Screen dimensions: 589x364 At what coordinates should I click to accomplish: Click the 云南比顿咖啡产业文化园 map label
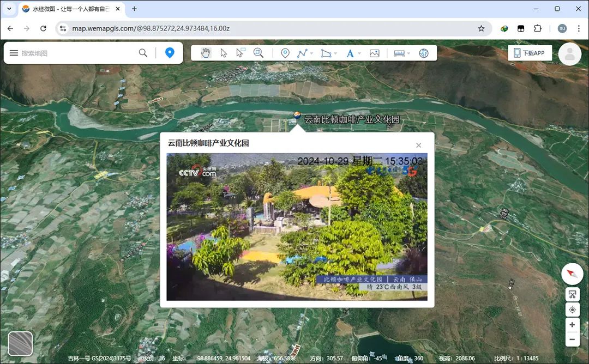(x=352, y=119)
